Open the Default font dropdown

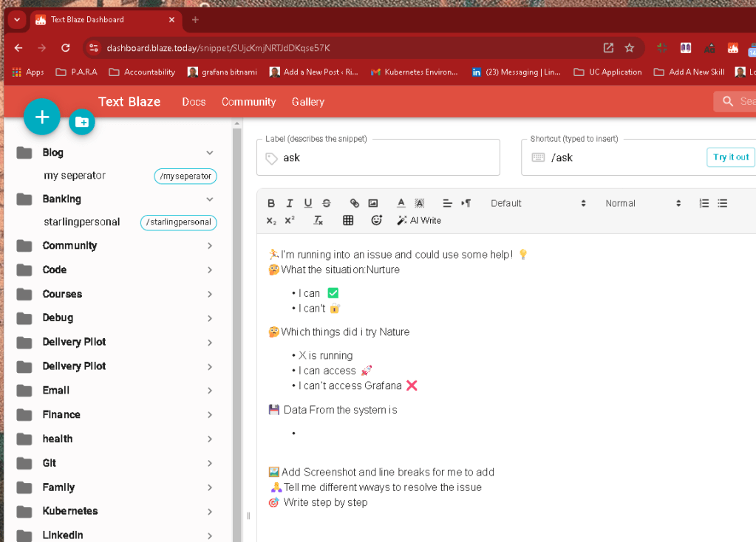pos(538,203)
